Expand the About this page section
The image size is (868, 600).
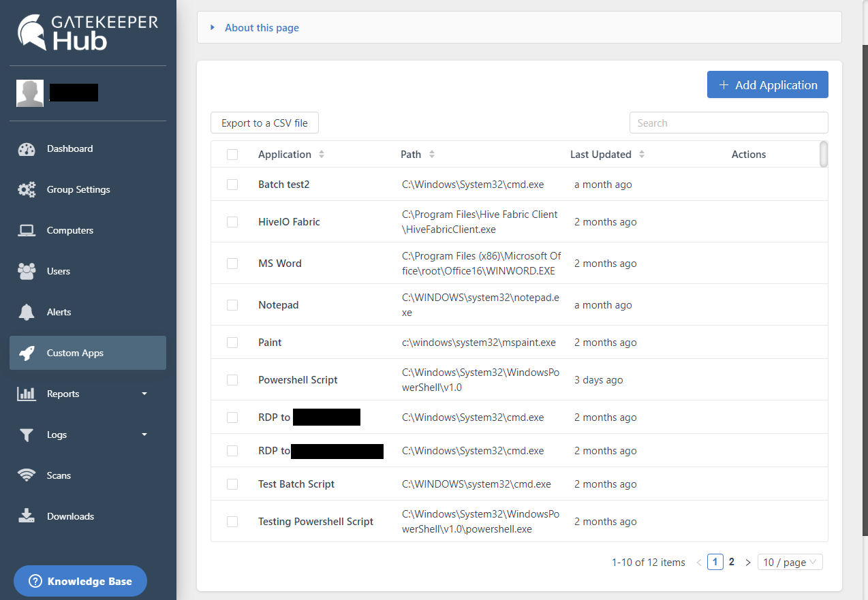pos(262,28)
